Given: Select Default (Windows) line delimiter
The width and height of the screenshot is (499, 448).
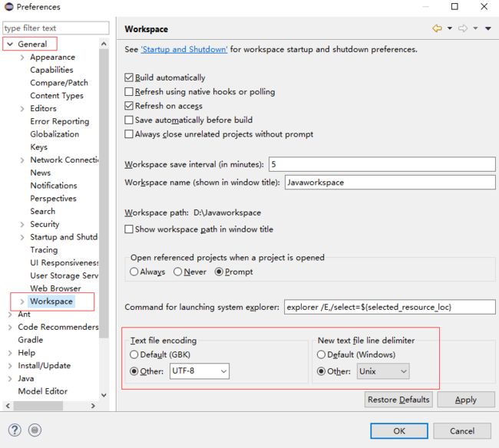Looking at the screenshot, I should click(321, 354).
